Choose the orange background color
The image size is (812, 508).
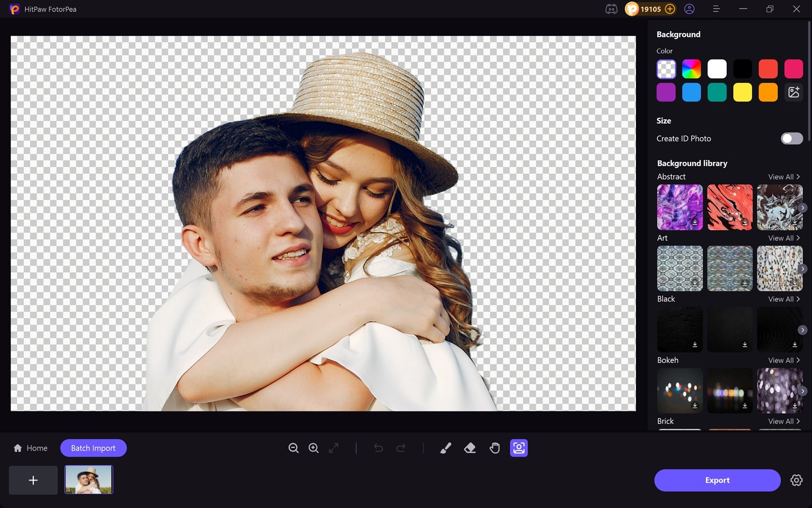tap(768, 92)
